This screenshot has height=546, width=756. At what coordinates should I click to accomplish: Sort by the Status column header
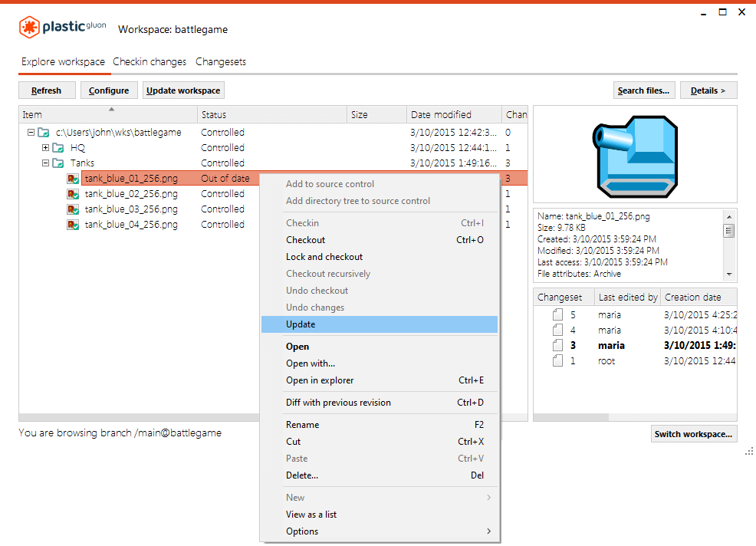272,115
